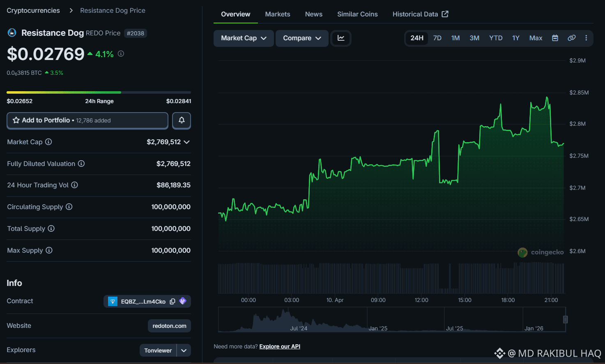Expand the $2,769,512 market cap chevron
Viewport: 605px width, 364px height.
click(x=187, y=142)
